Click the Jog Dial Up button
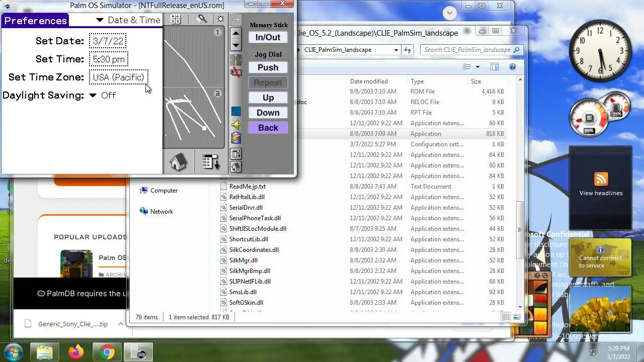The height and width of the screenshot is (362, 644). pyautogui.click(x=268, y=98)
